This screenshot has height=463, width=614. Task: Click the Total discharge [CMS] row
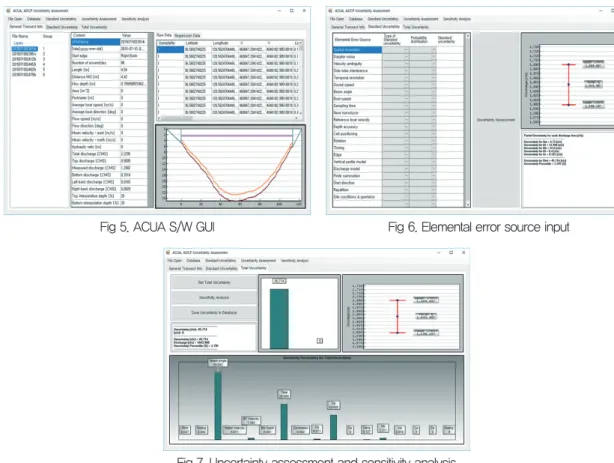109,154
